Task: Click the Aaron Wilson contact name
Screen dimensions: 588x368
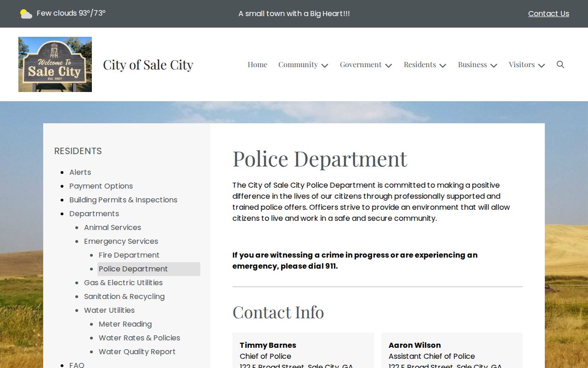Action: pyautogui.click(x=415, y=345)
